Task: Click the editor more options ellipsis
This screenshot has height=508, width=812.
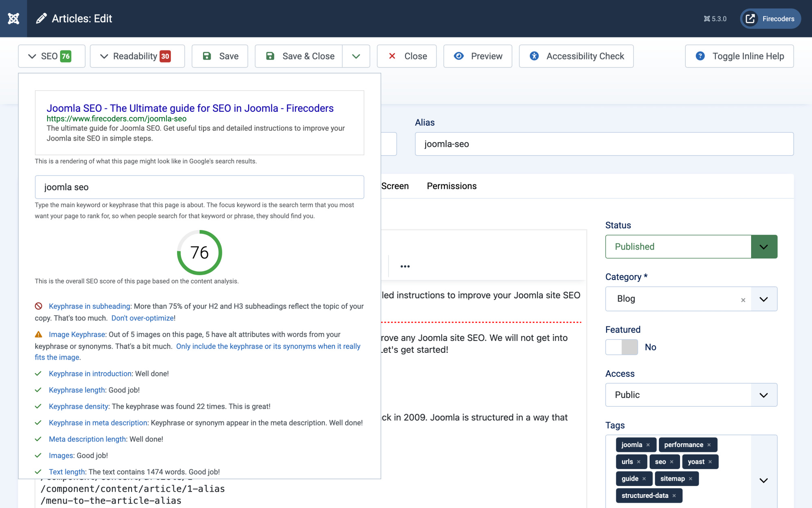Action: tap(405, 266)
